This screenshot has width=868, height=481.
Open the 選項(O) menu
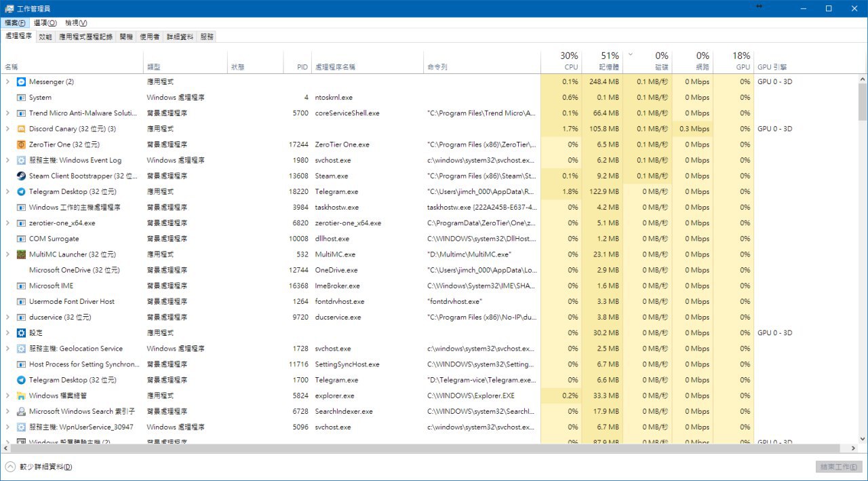45,23
